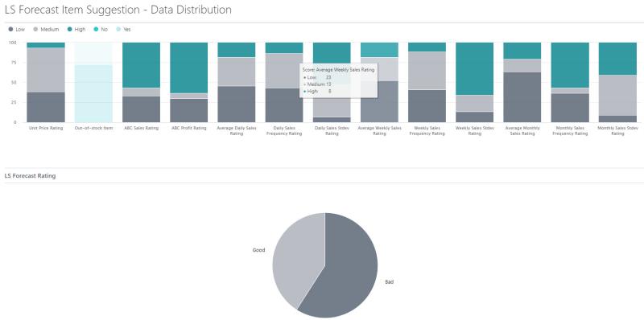Select the Out-of-stock Item bar

[93, 82]
